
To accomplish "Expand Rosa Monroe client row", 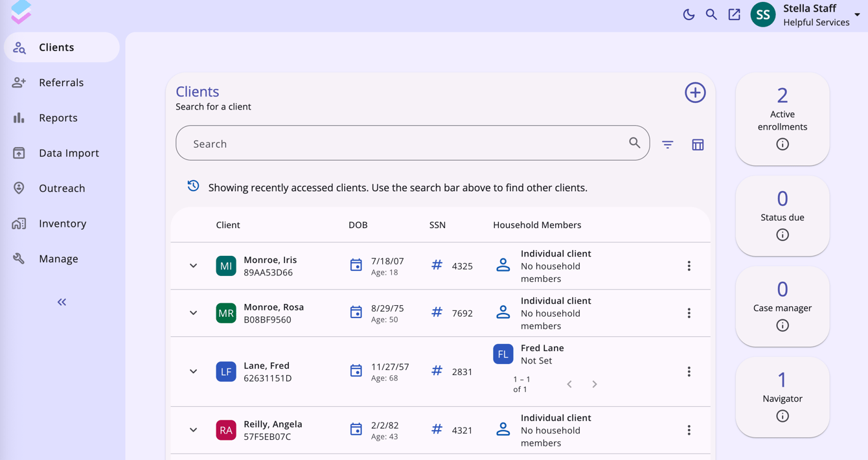I will click(x=193, y=313).
